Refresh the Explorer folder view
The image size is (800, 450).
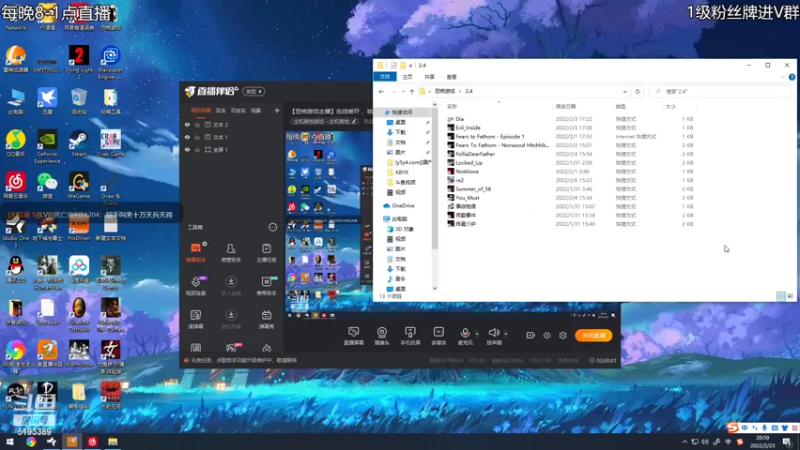[637, 92]
